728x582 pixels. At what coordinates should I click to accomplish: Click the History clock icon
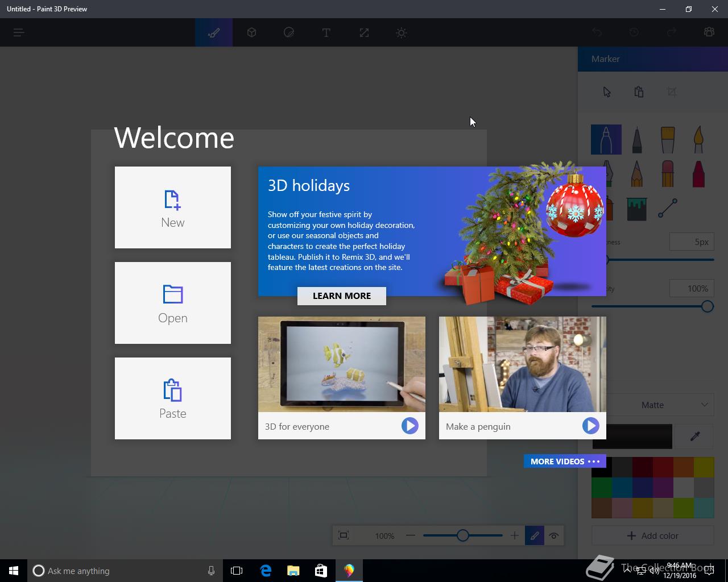click(x=634, y=32)
